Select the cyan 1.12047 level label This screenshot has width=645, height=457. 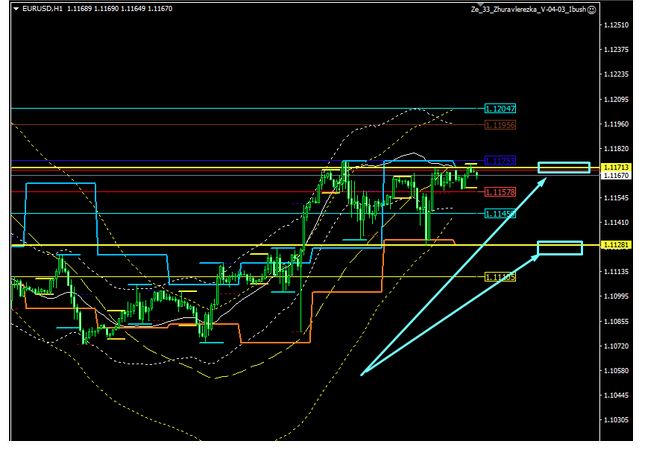(500, 109)
